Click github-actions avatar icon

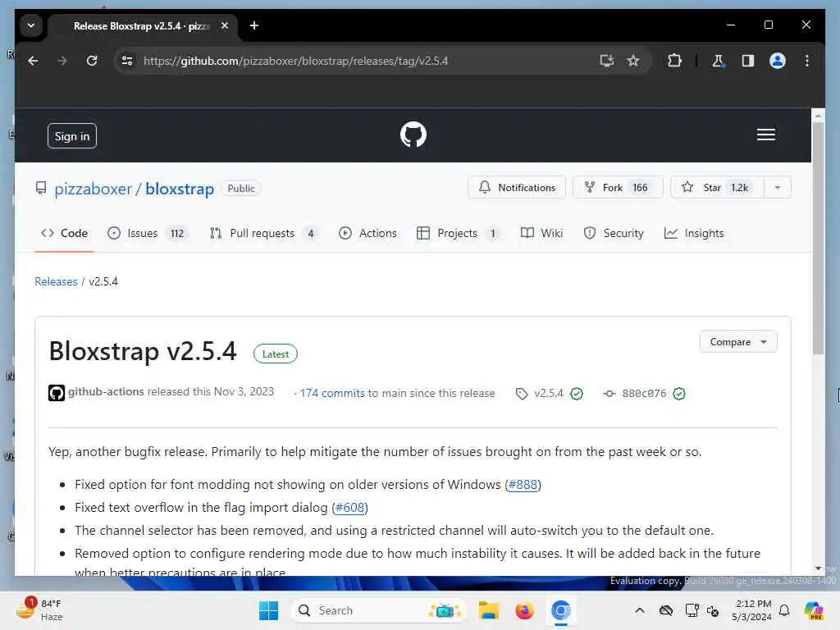[57, 393]
